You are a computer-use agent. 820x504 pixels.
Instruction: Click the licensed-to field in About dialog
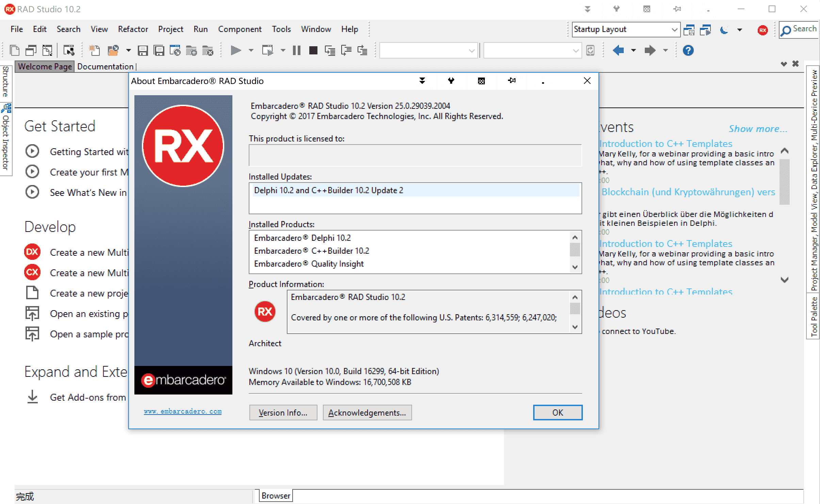coord(415,155)
